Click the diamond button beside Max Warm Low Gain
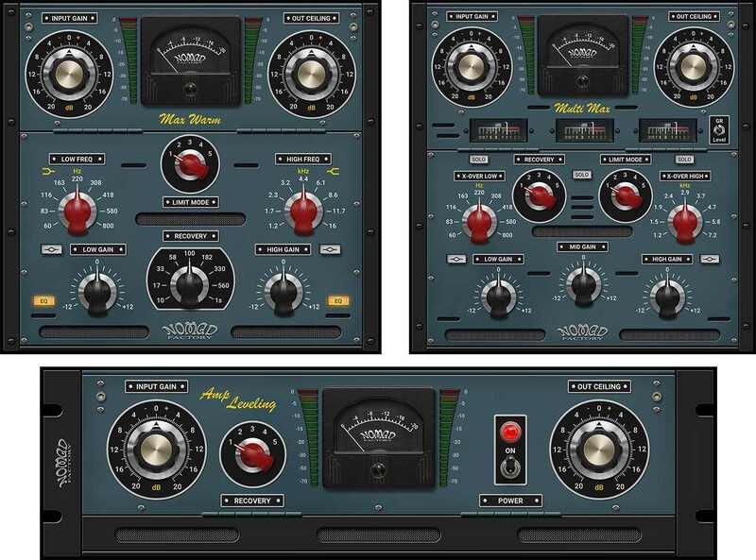Screen dimensions: 756x560 point(51,249)
